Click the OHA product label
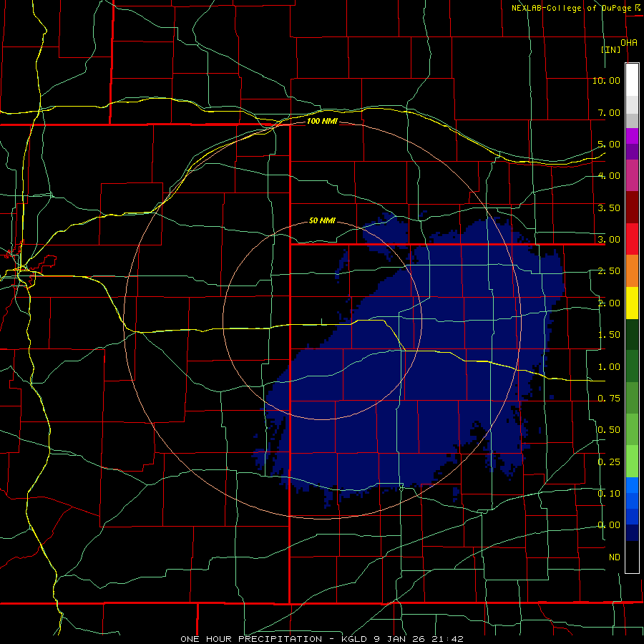Screen dimensions: 644x644 pyautogui.click(x=629, y=43)
